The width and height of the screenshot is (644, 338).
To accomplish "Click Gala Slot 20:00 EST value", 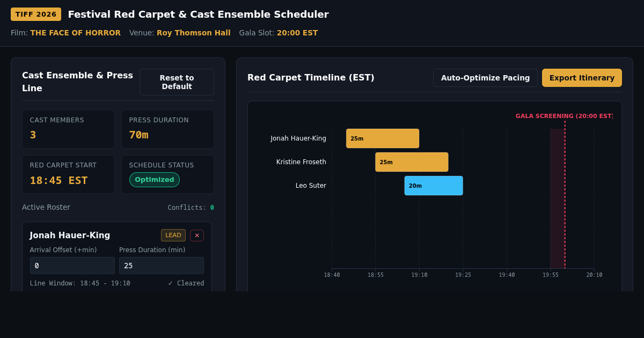I will pyautogui.click(x=297, y=33).
